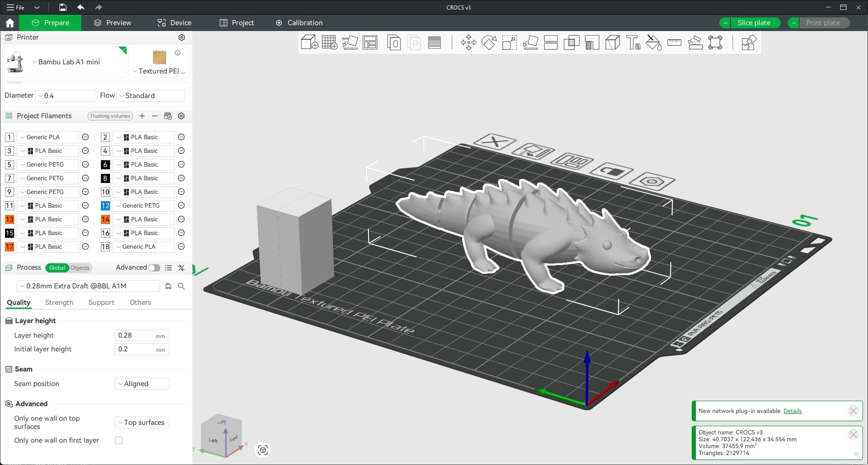The width and height of the screenshot is (868, 465).
Task: Open the Mesh boolean tool
Action: 571,42
